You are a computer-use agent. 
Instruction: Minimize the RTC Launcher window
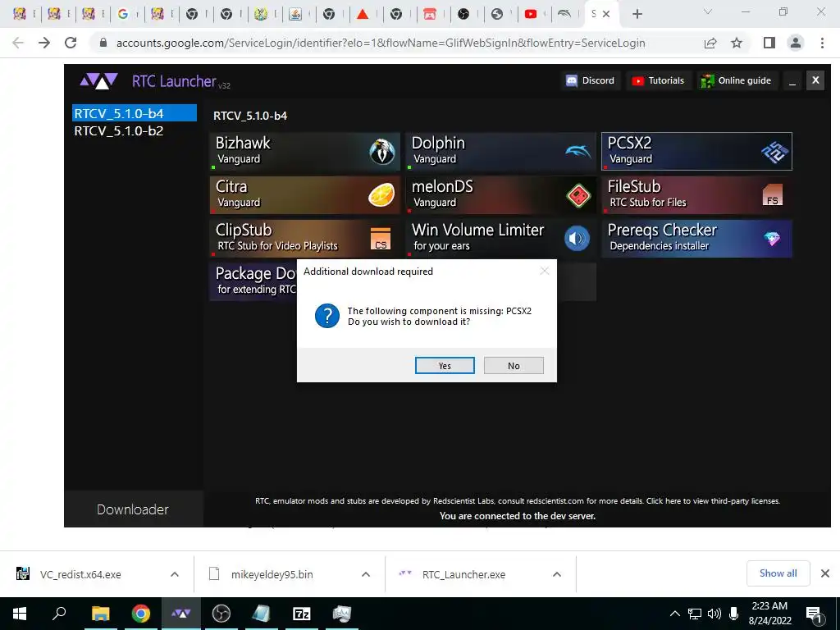[792, 80]
